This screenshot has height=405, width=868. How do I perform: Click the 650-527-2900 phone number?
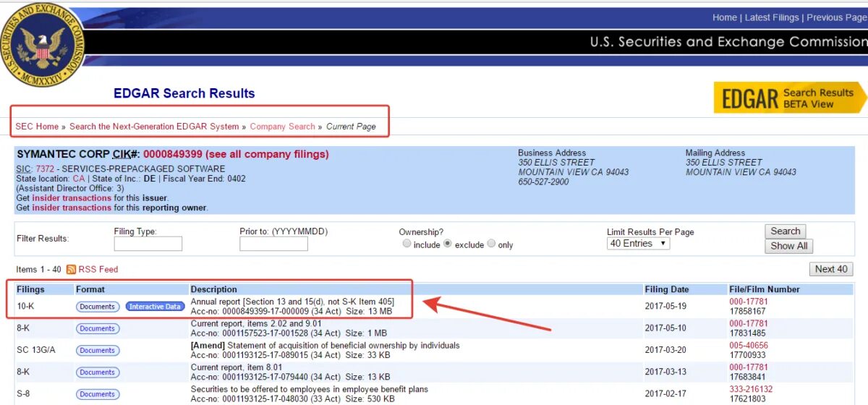pos(543,182)
